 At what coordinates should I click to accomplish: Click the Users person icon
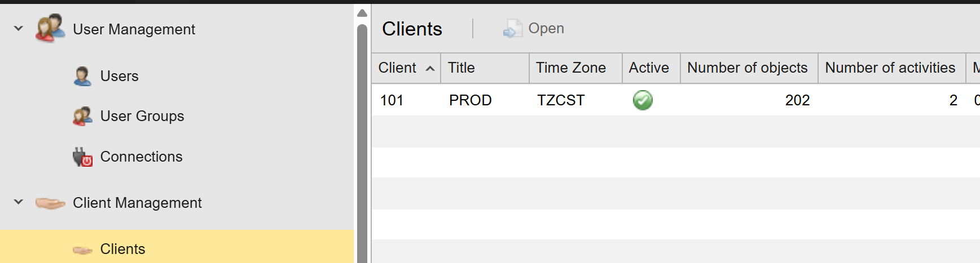pyautogui.click(x=82, y=76)
